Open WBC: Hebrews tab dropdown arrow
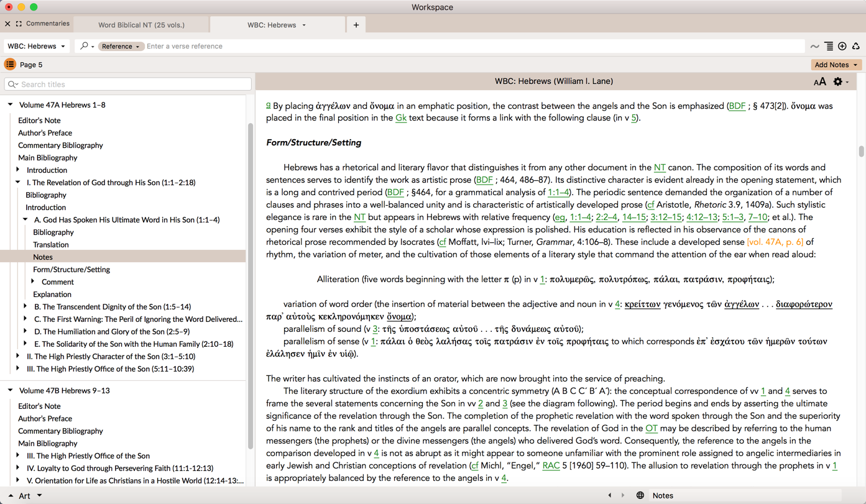This screenshot has height=504, width=866. [x=304, y=25]
